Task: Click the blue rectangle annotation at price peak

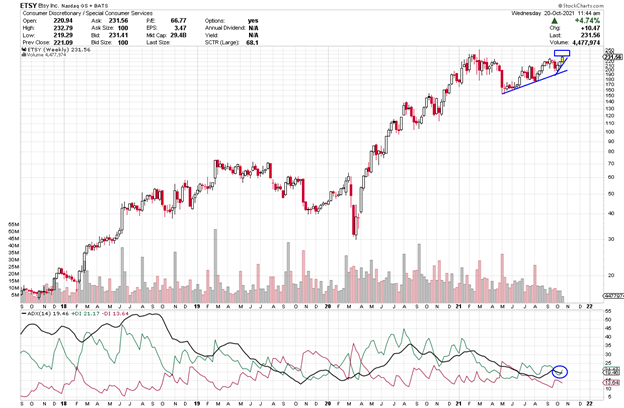Action: [561, 53]
